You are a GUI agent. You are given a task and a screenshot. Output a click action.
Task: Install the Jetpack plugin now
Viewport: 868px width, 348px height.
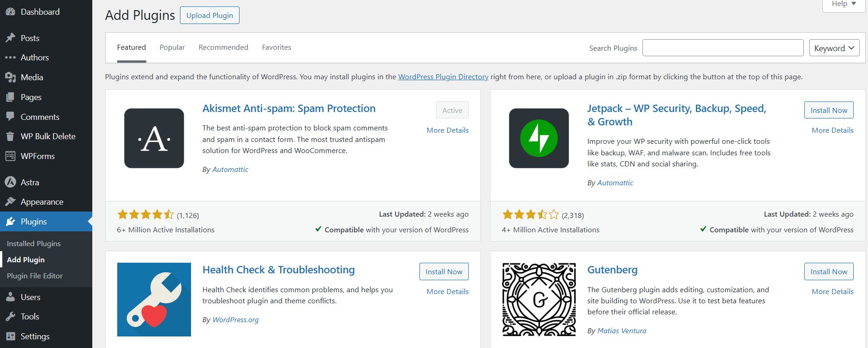point(829,110)
